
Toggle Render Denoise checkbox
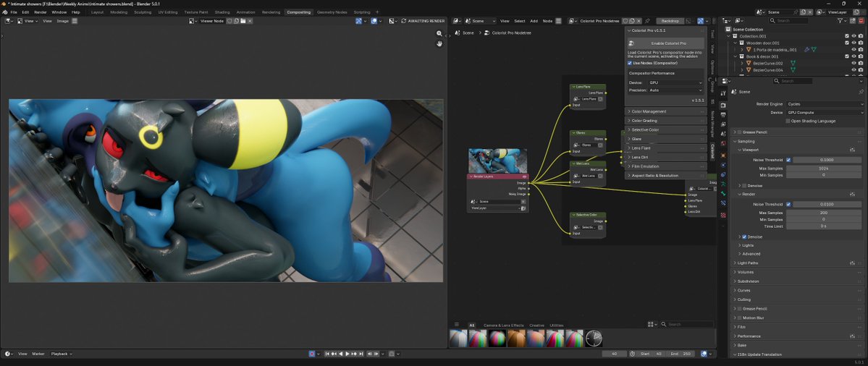(x=744, y=237)
